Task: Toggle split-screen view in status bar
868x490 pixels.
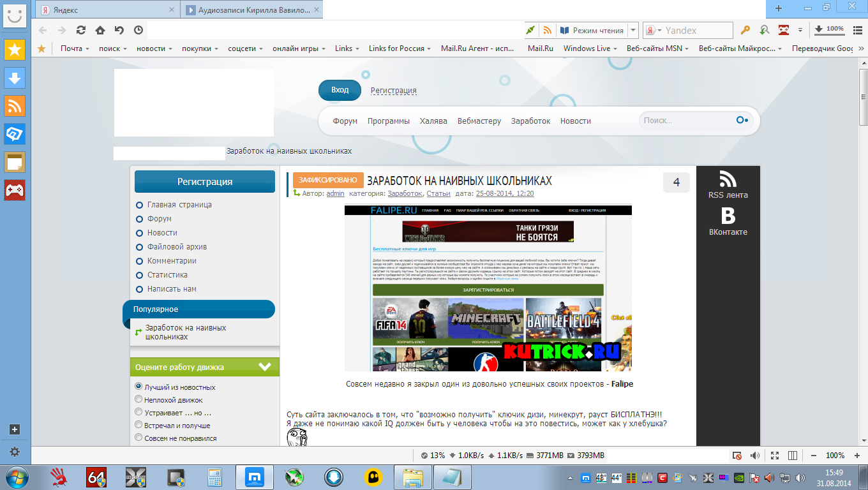Action: point(793,456)
